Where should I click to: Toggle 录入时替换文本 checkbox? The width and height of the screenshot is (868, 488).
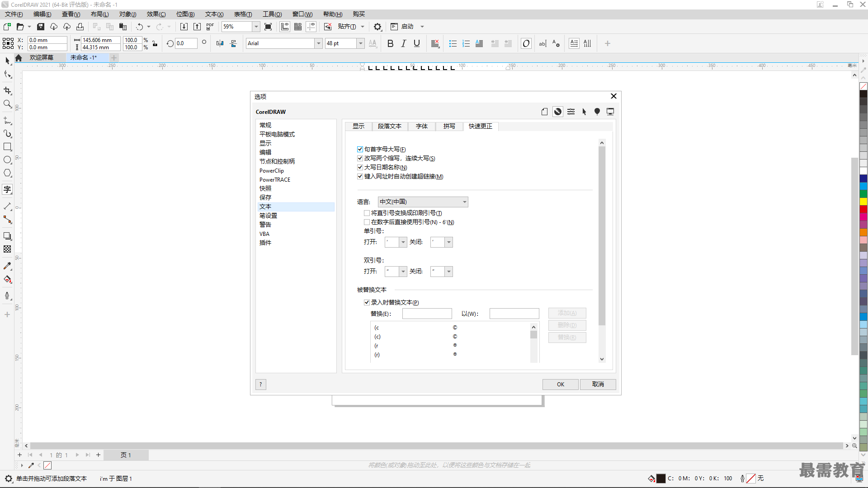click(x=367, y=302)
